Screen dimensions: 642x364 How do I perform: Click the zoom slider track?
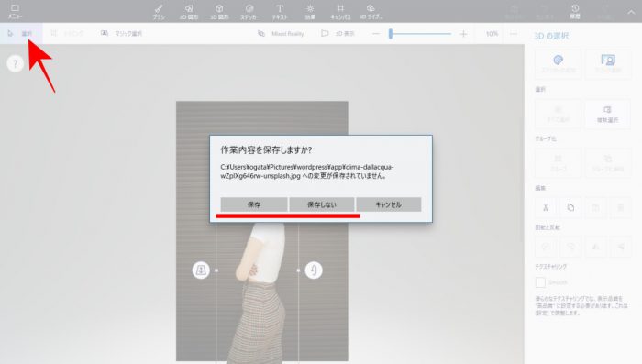(x=420, y=34)
